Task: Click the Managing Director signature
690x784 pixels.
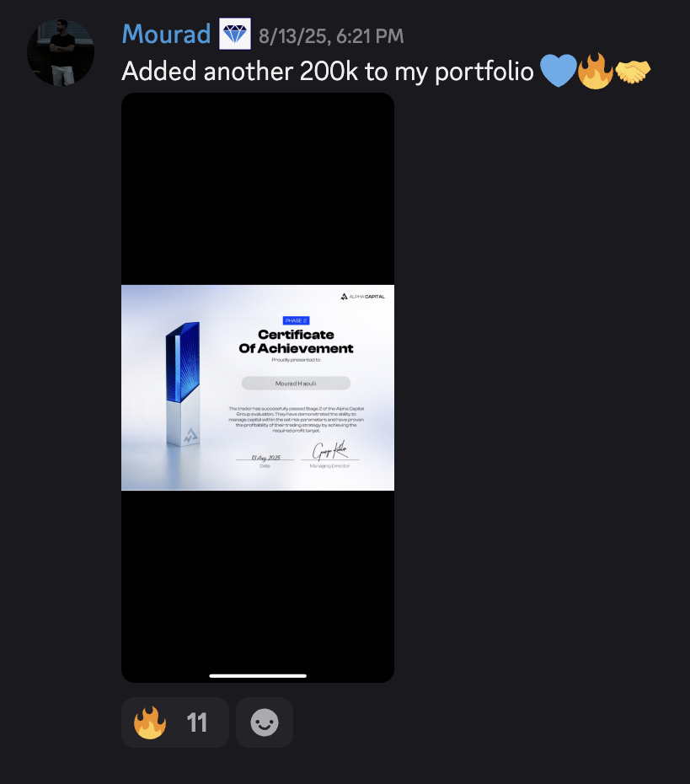Action: pyautogui.click(x=329, y=450)
